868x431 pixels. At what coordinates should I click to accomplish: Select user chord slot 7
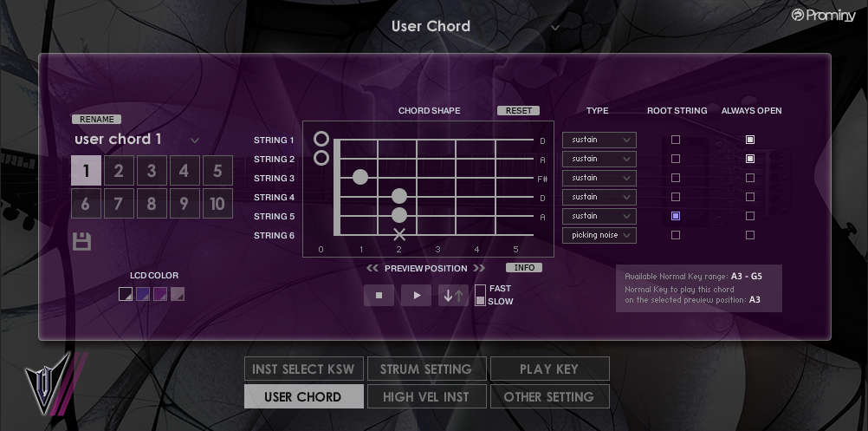(x=119, y=204)
